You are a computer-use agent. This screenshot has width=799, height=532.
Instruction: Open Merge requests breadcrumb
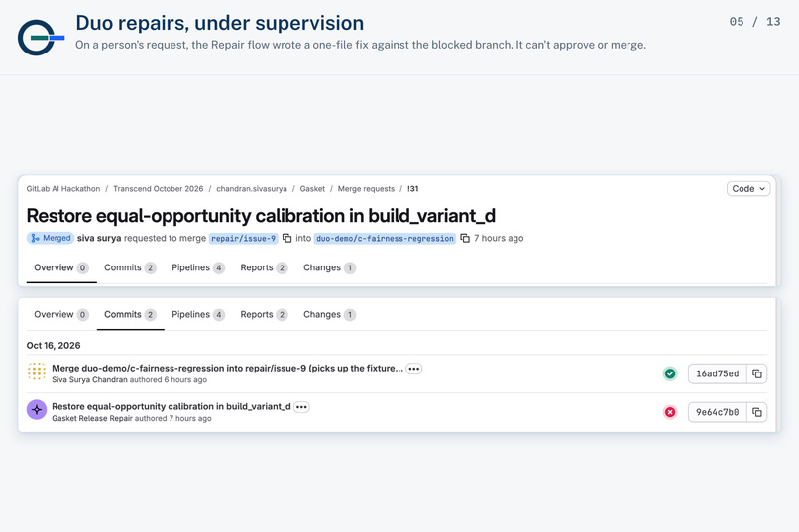pos(366,189)
